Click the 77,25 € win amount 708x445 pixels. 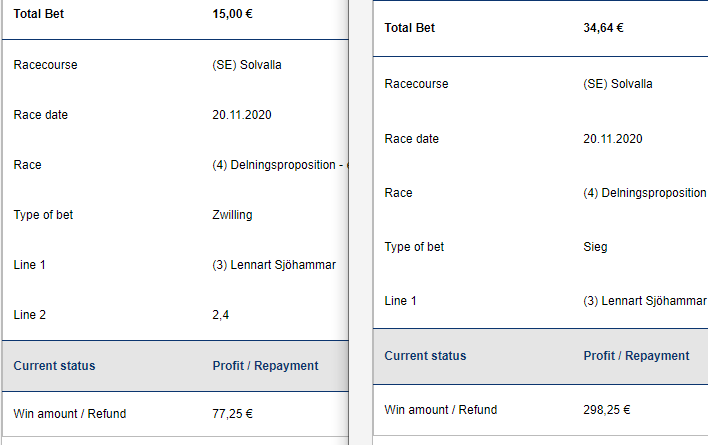232,414
